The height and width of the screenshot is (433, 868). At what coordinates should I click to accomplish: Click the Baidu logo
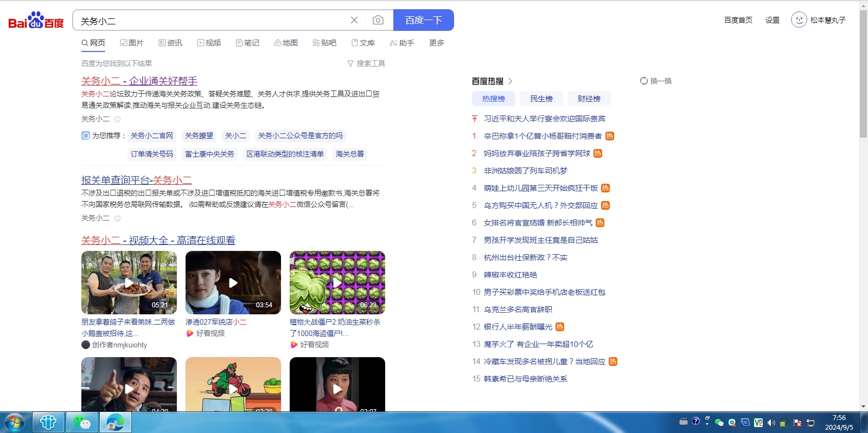[36, 21]
